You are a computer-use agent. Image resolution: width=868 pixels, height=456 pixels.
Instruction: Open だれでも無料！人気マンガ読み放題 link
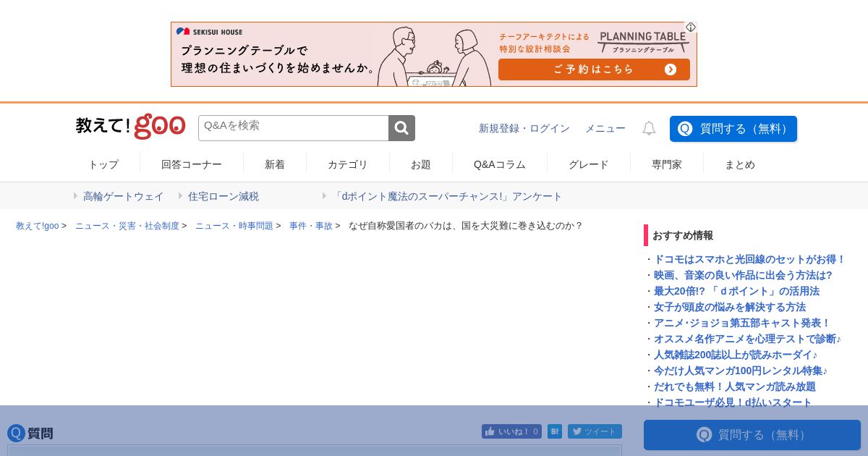tap(735, 387)
